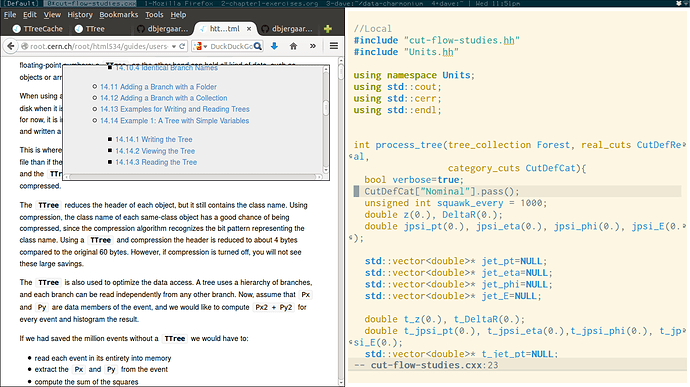Click "Units.hh" include in editor
This screenshot has width=690, height=387.
click(431, 52)
